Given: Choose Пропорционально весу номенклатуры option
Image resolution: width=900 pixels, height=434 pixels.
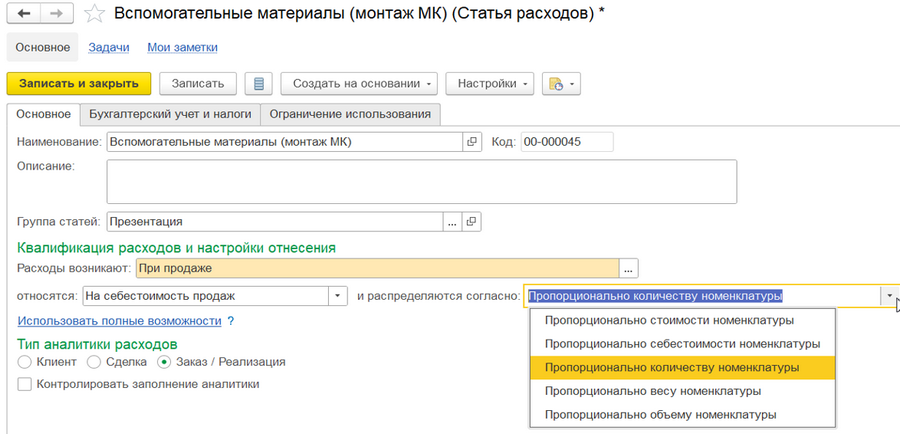Looking at the screenshot, I should tap(652, 391).
